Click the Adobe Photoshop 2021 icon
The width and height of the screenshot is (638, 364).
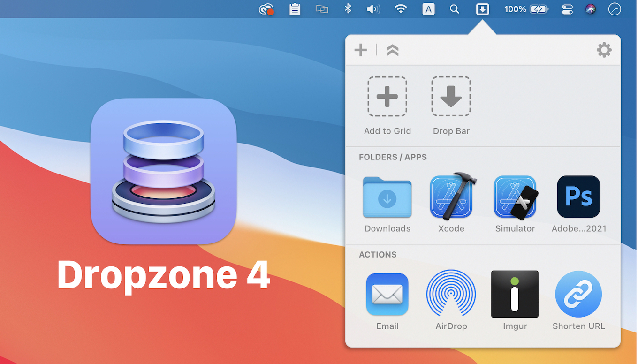pyautogui.click(x=578, y=197)
